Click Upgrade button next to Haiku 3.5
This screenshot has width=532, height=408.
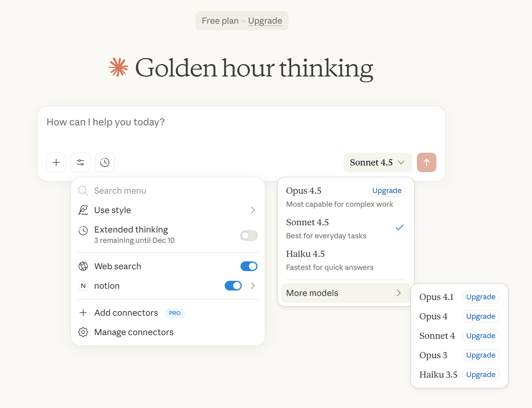(481, 375)
